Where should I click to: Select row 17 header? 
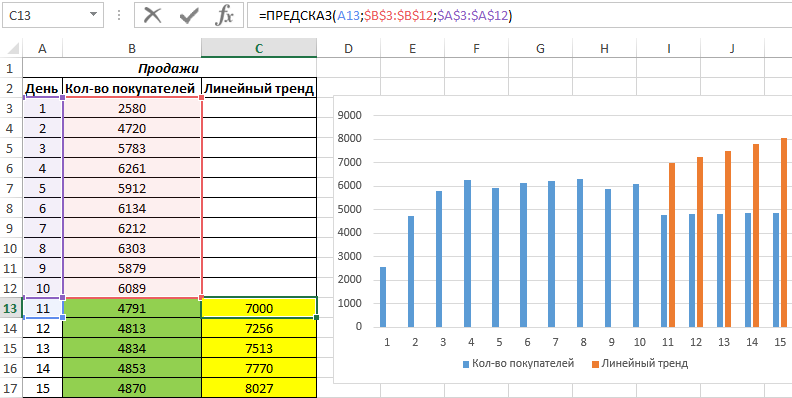(11, 388)
